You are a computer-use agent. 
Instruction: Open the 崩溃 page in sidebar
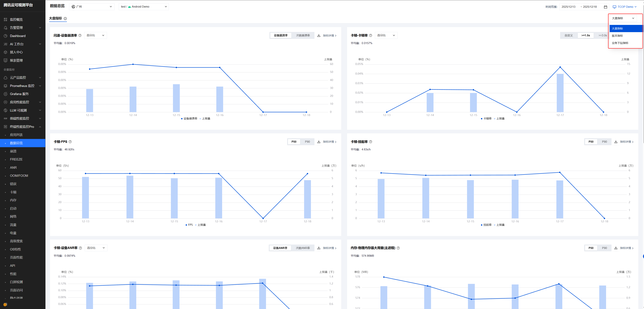pos(13,151)
